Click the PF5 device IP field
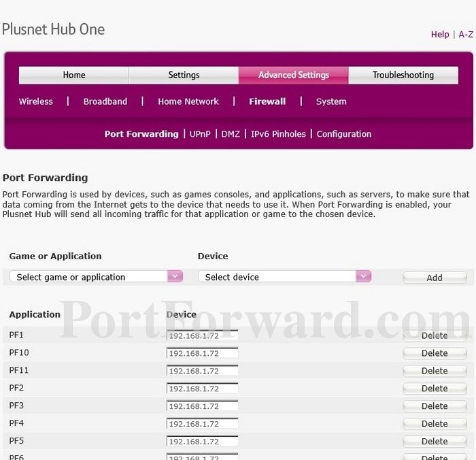 202,441
